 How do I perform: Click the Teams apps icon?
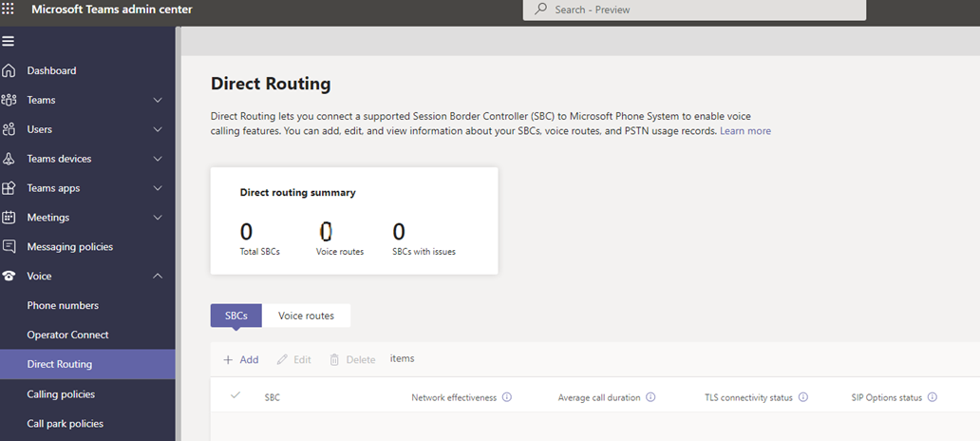9,188
